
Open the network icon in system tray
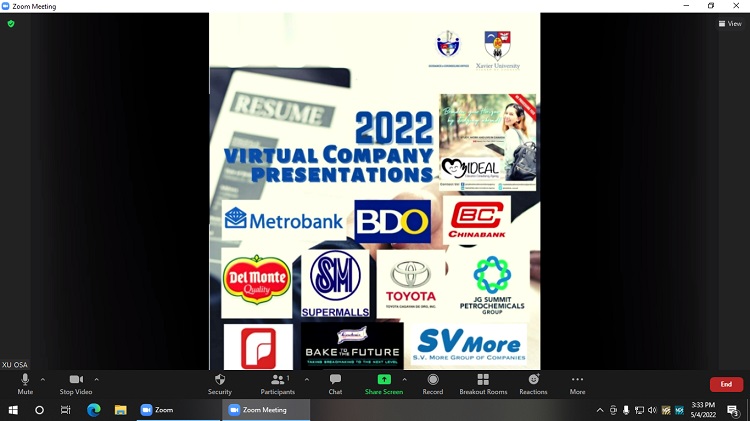click(x=640, y=410)
